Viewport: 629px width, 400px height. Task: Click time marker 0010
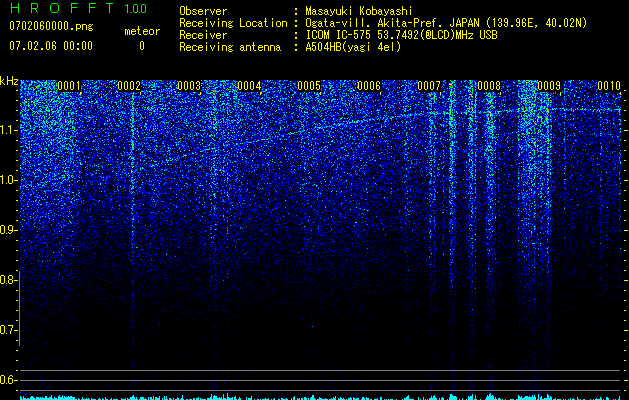coord(609,86)
